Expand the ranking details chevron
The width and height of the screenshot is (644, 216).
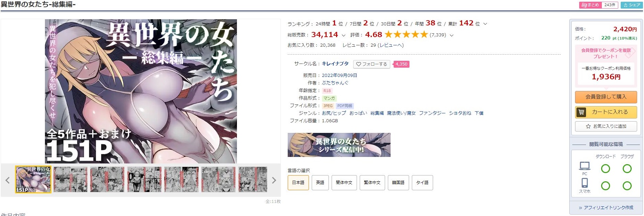485,24
